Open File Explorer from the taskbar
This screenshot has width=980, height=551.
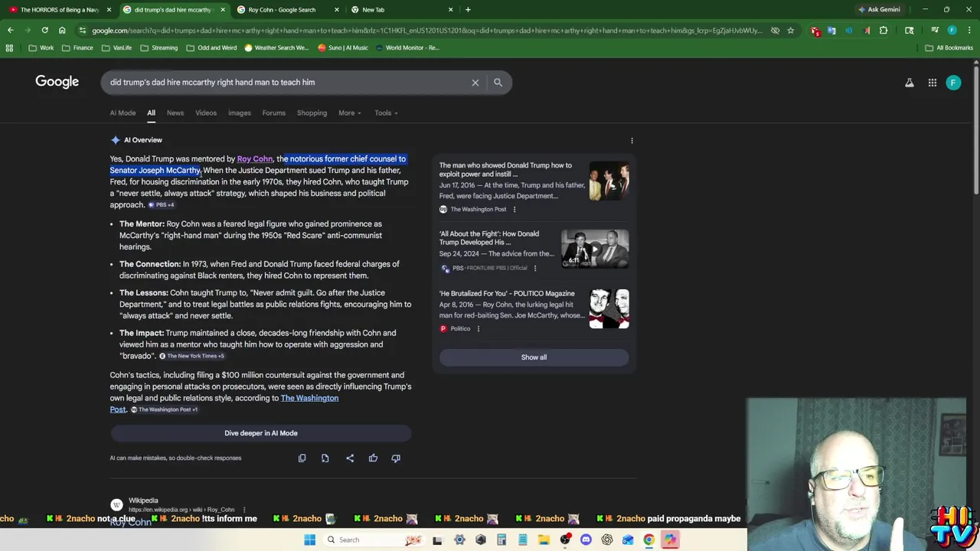(544, 540)
